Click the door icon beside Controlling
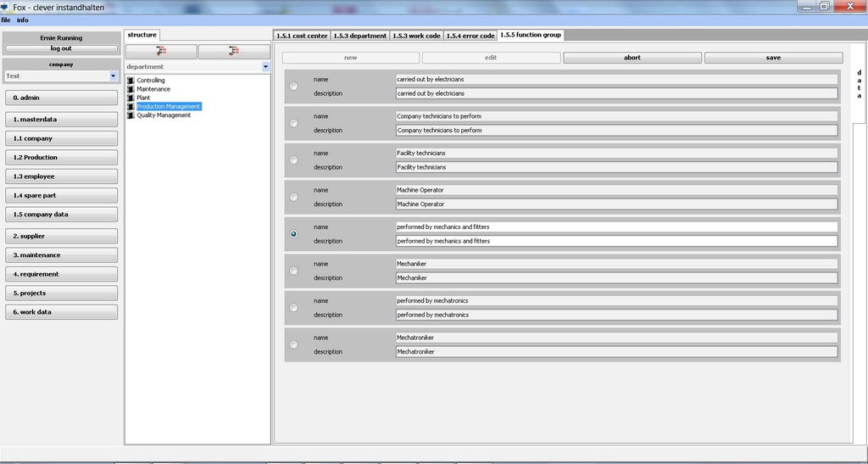This screenshot has height=464, width=868. (x=131, y=81)
